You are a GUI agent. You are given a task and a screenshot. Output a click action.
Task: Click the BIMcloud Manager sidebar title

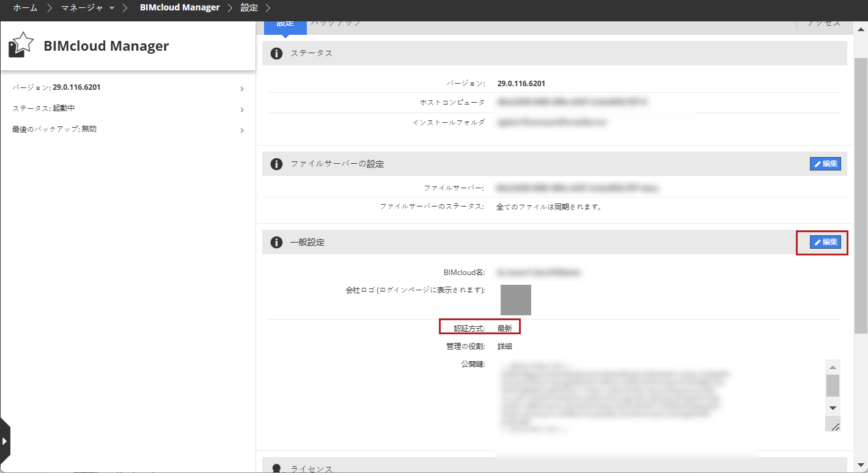tap(106, 46)
